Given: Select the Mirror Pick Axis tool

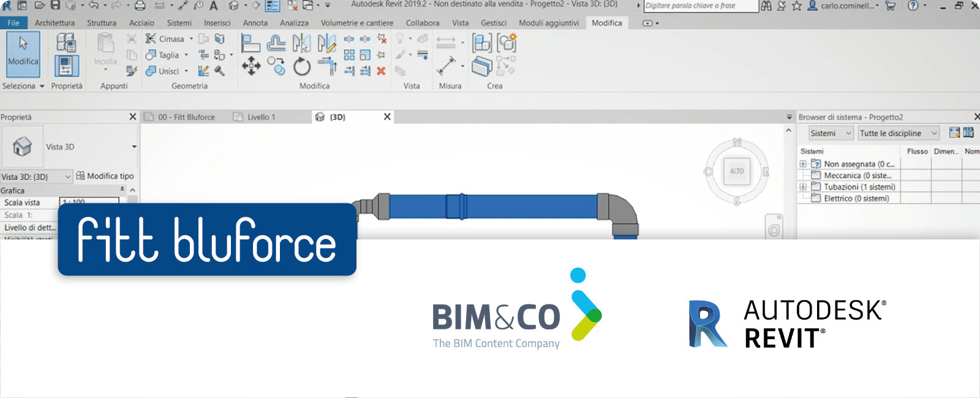Looking at the screenshot, I should [x=301, y=43].
